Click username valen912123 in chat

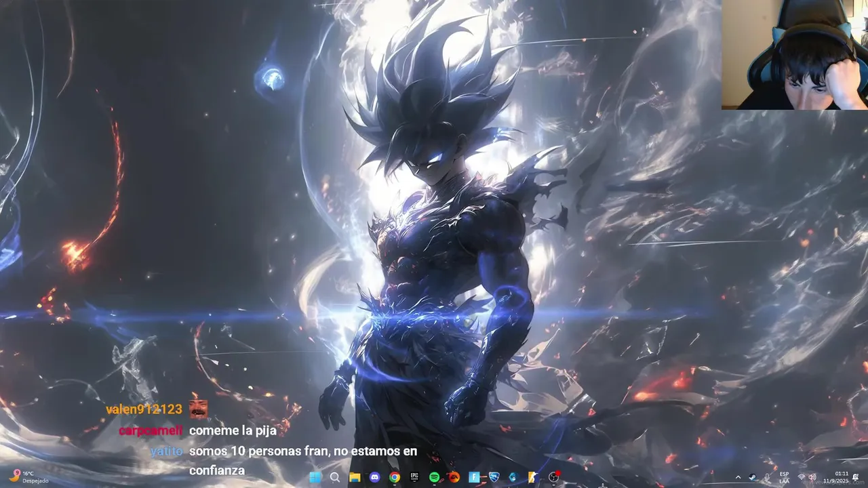(144, 409)
